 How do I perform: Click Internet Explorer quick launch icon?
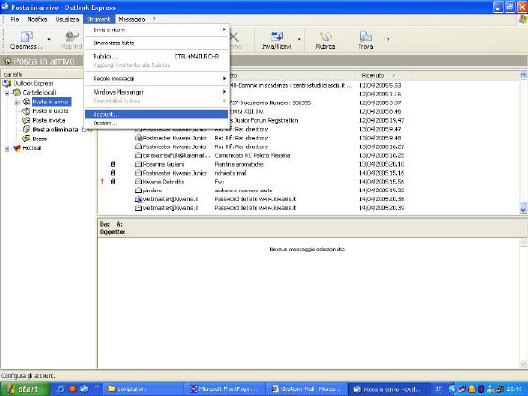tap(61, 389)
